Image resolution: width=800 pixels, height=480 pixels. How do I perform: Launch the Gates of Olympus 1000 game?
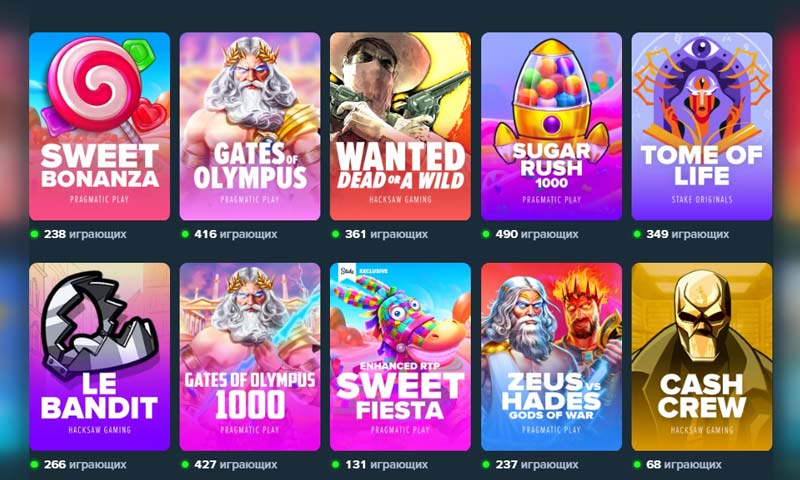tap(250, 357)
